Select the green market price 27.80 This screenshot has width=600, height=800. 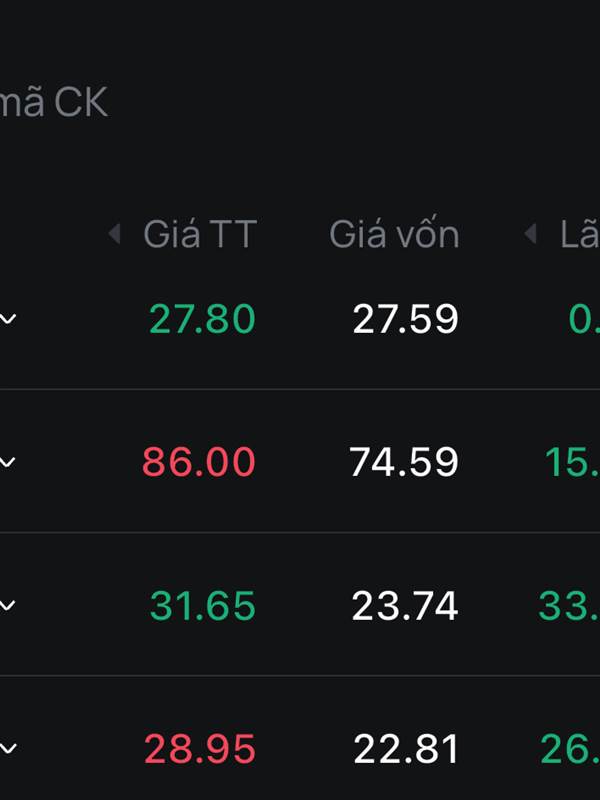click(x=202, y=319)
